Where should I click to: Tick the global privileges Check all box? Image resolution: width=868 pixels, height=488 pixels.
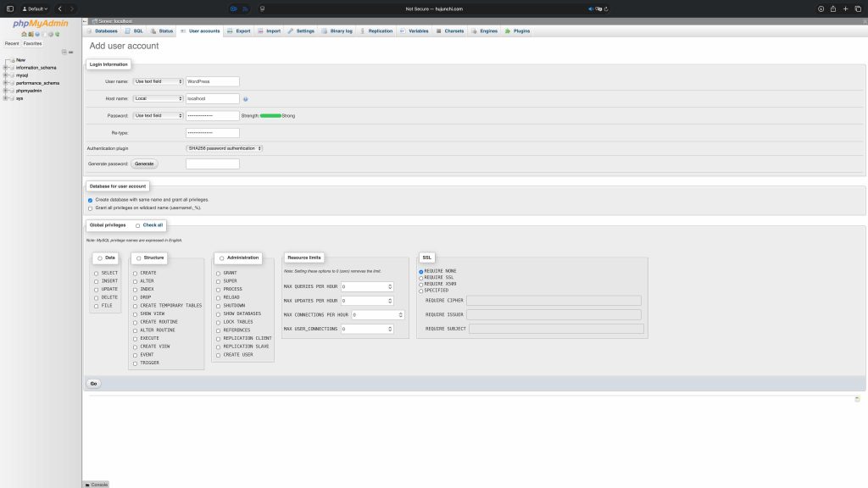point(137,225)
